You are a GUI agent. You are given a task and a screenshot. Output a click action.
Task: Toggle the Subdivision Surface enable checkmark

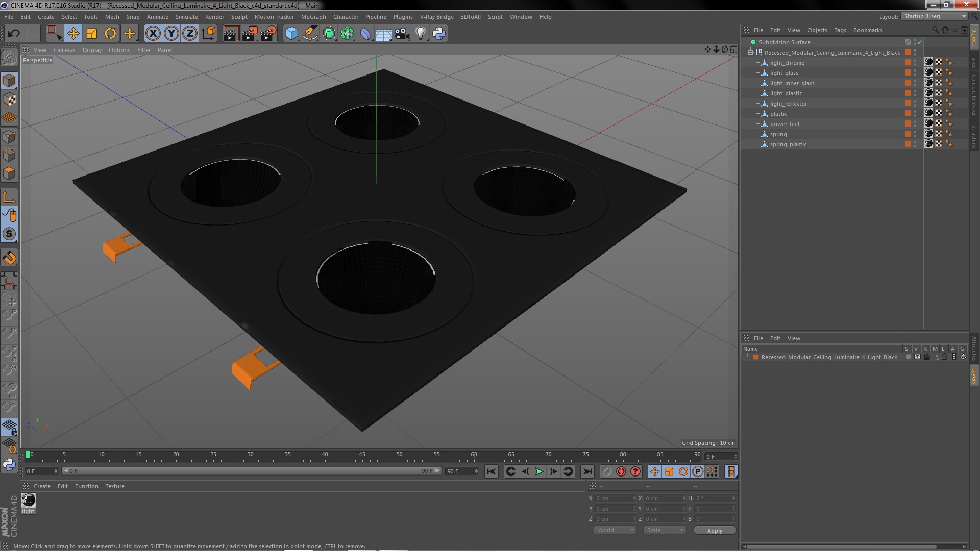[920, 42]
